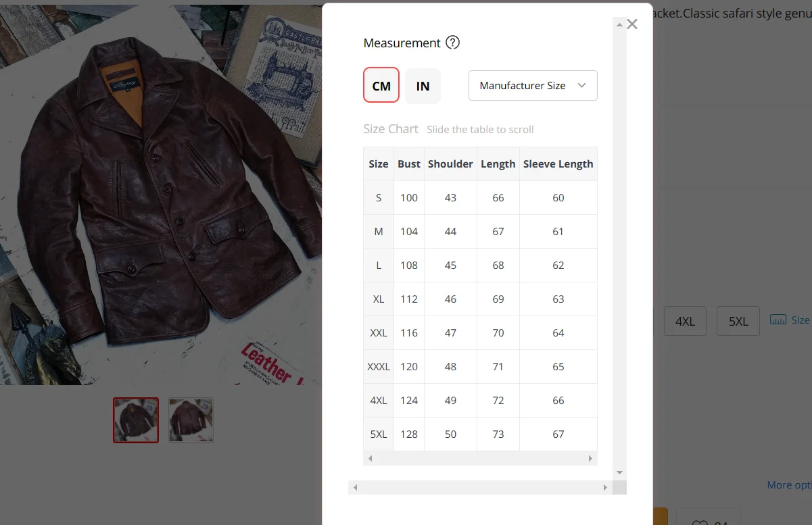Click the size table scroll right arrow

(590, 459)
